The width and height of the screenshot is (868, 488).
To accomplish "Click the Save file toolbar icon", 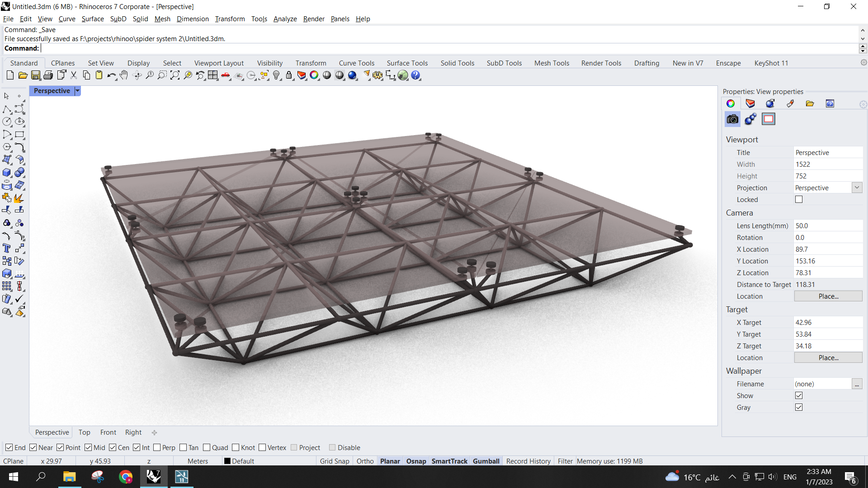I will (x=36, y=75).
